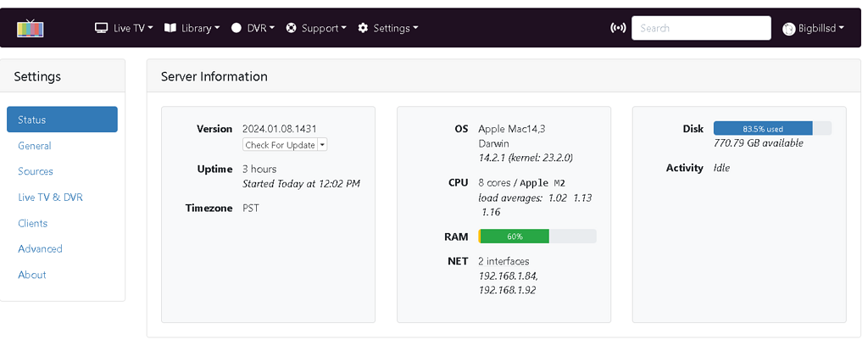The width and height of the screenshot is (868, 351).
Task: Open the Library dropdown menu
Action: point(192,28)
